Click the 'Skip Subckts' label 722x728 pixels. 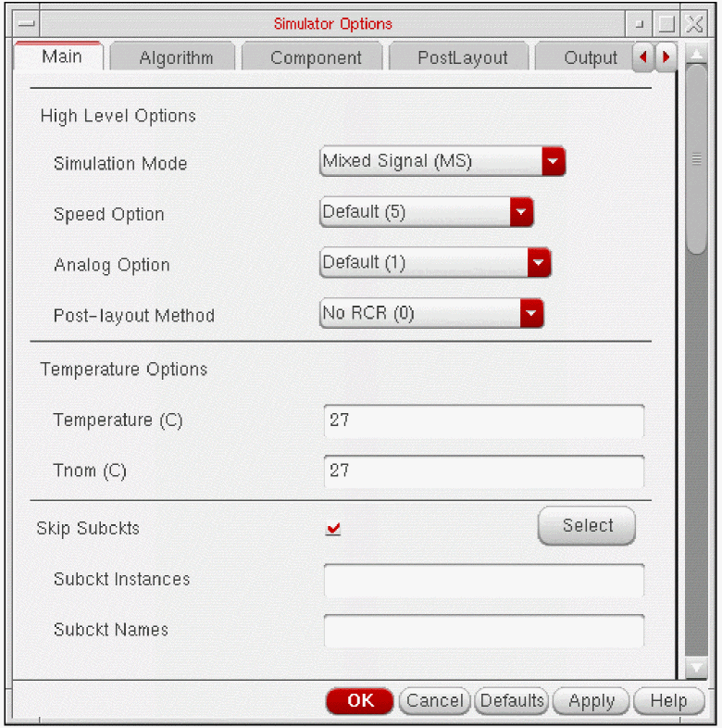tap(88, 528)
